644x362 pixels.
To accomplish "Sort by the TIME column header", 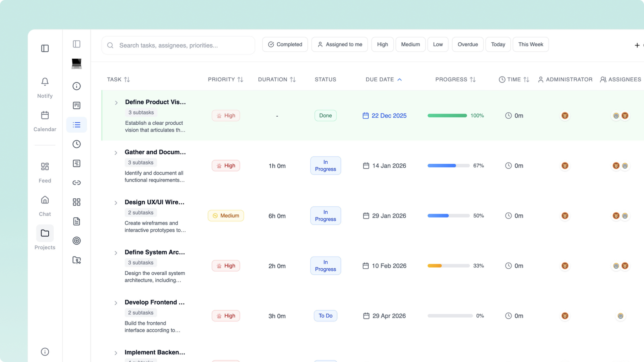I will pos(514,80).
